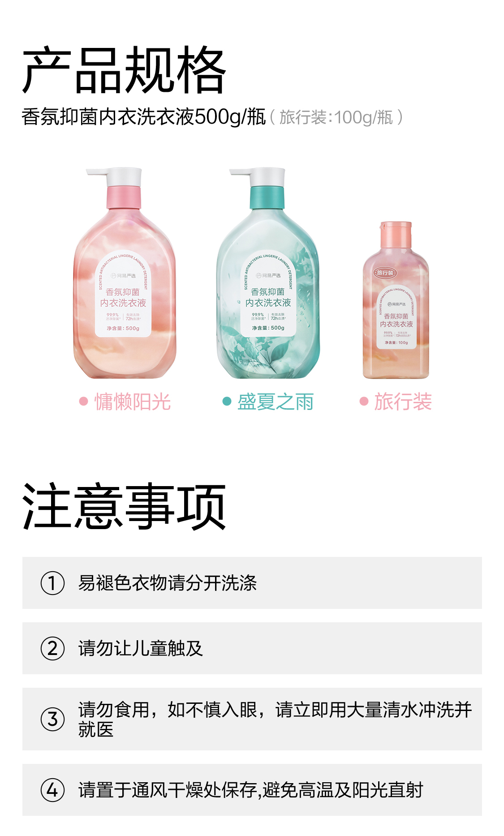Click the circled number 4 icon
The width and height of the screenshot is (504, 836).
(52, 790)
